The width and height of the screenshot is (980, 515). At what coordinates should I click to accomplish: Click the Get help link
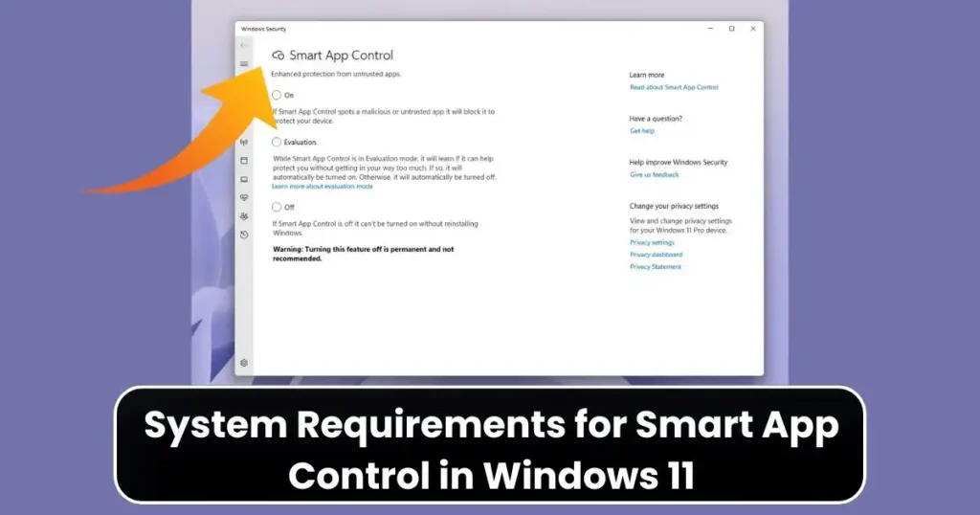[x=642, y=131]
